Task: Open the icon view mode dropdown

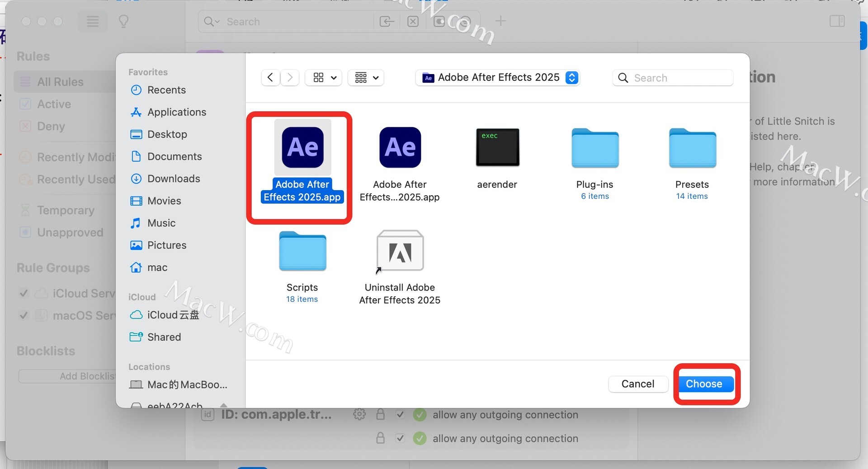Action: pos(324,78)
